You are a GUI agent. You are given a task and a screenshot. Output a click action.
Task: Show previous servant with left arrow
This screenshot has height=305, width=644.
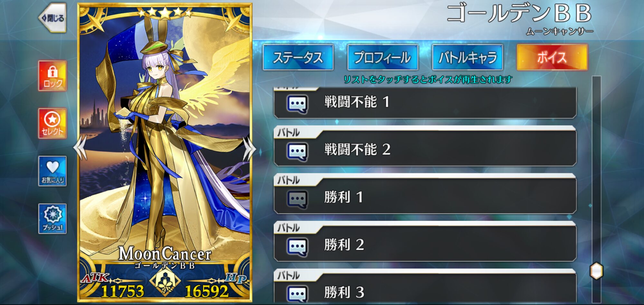click(80, 148)
